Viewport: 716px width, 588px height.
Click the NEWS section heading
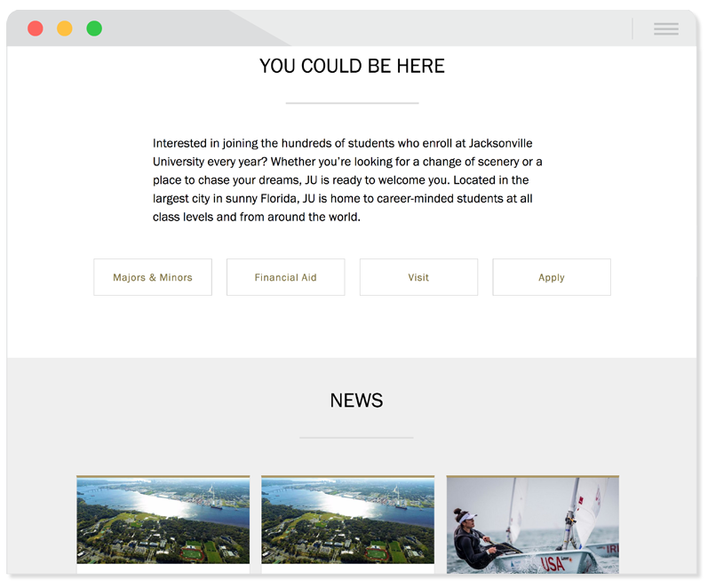coord(356,401)
